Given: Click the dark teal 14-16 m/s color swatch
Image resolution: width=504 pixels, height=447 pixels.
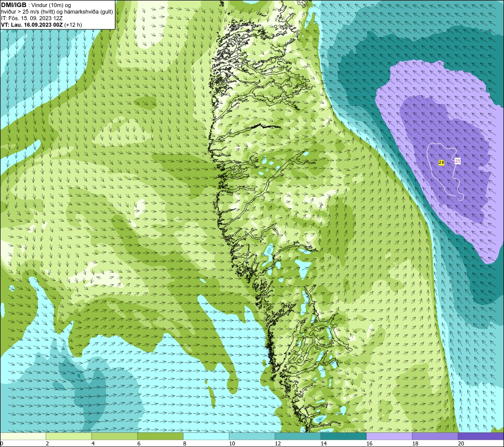Looking at the screenshot, I should (x=344, y=436).
